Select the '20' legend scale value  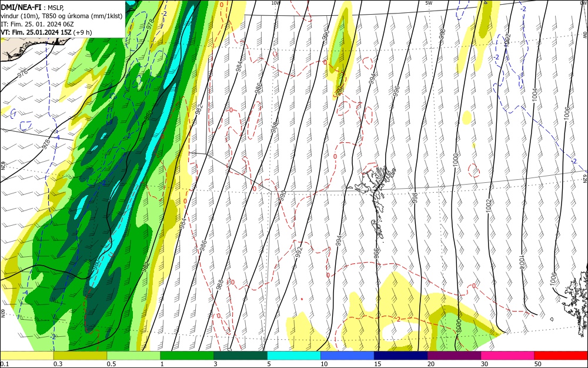point(431,364)
